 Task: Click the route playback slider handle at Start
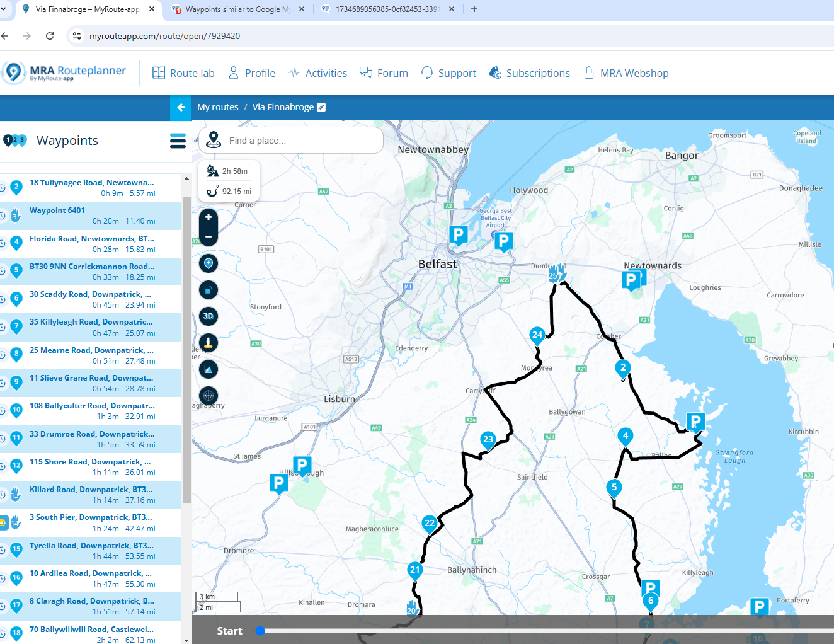(x=260, y=631)
